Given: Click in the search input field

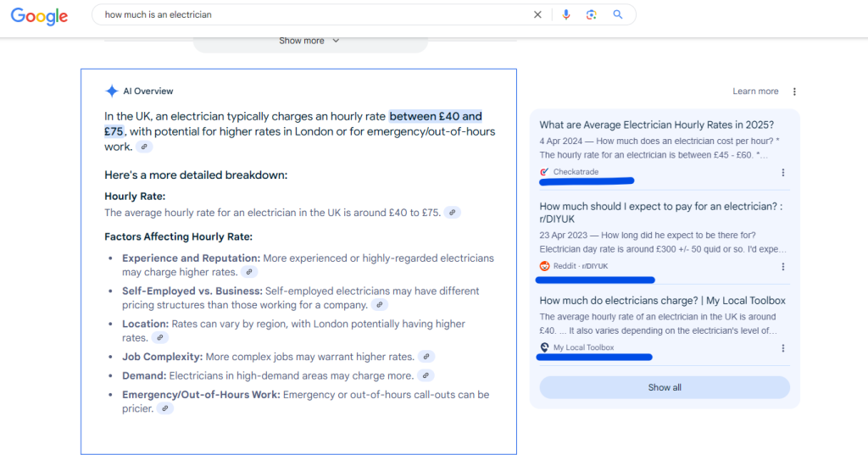Looking at the screenshot, I should pos(315,15).
